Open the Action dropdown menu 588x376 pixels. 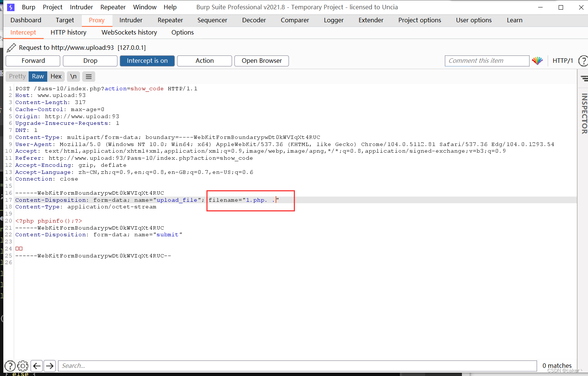tap(205, 61)
